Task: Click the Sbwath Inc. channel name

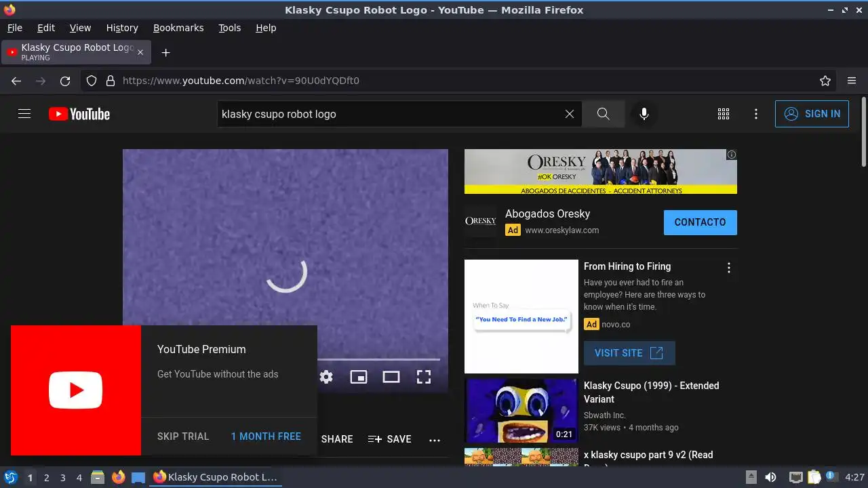Action: (x=605, y=415)
